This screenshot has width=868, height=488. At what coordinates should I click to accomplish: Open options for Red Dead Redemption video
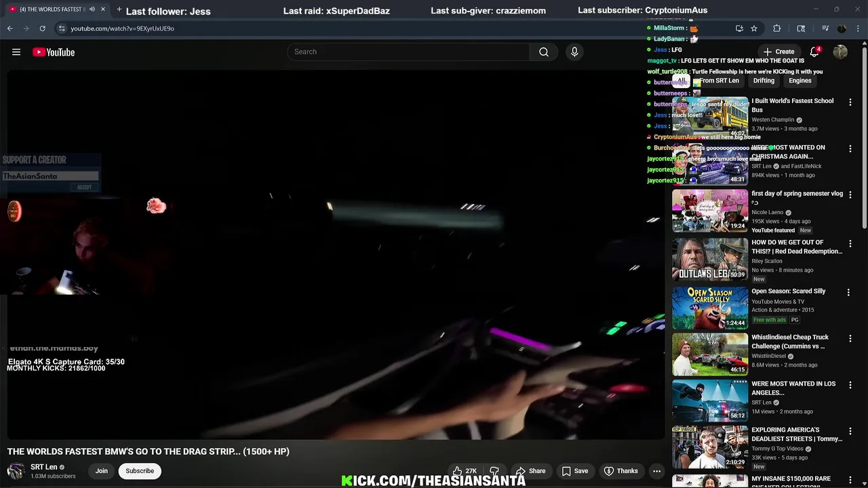849,243
